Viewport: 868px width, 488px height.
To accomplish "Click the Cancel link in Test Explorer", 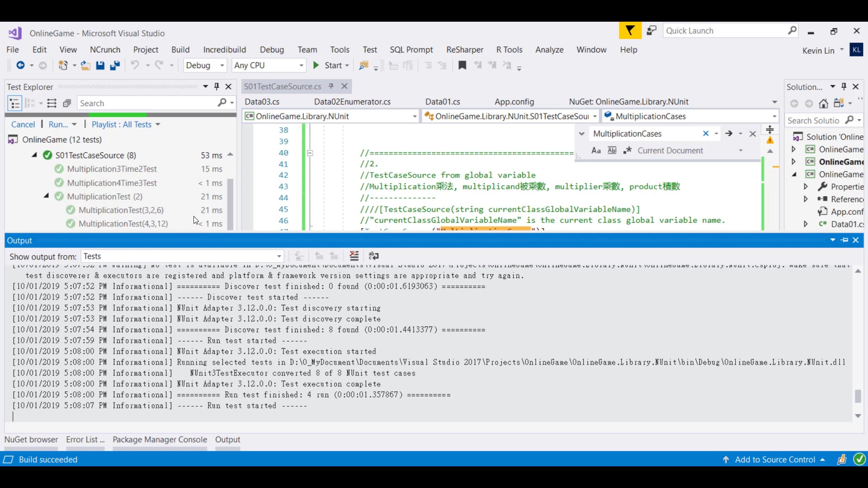I will 23,124.
